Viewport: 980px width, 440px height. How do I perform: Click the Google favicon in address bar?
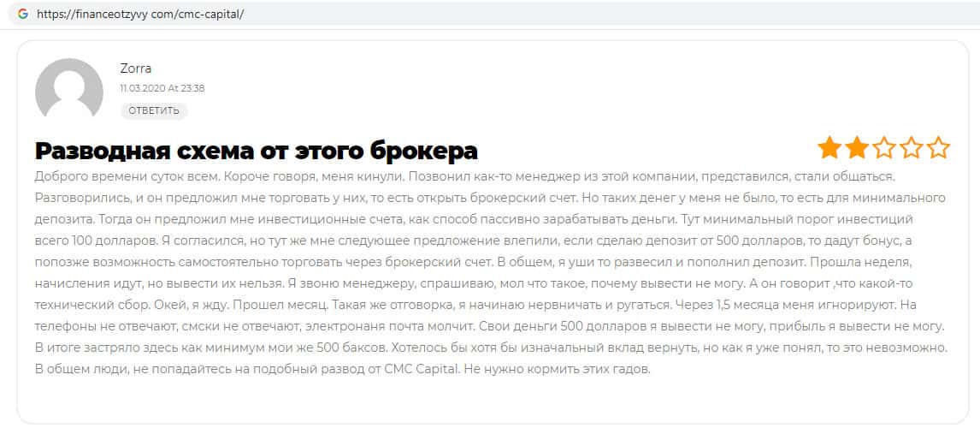click(x=23, y=14)
